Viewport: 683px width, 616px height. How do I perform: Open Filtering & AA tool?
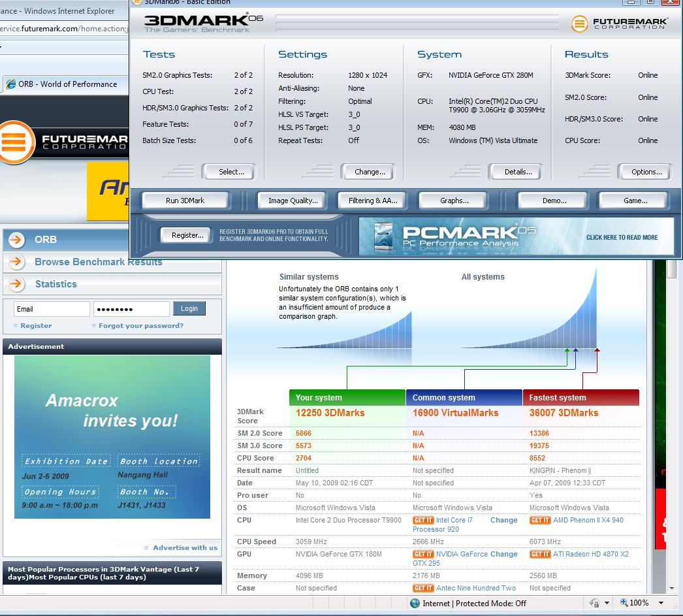[372, 201]
